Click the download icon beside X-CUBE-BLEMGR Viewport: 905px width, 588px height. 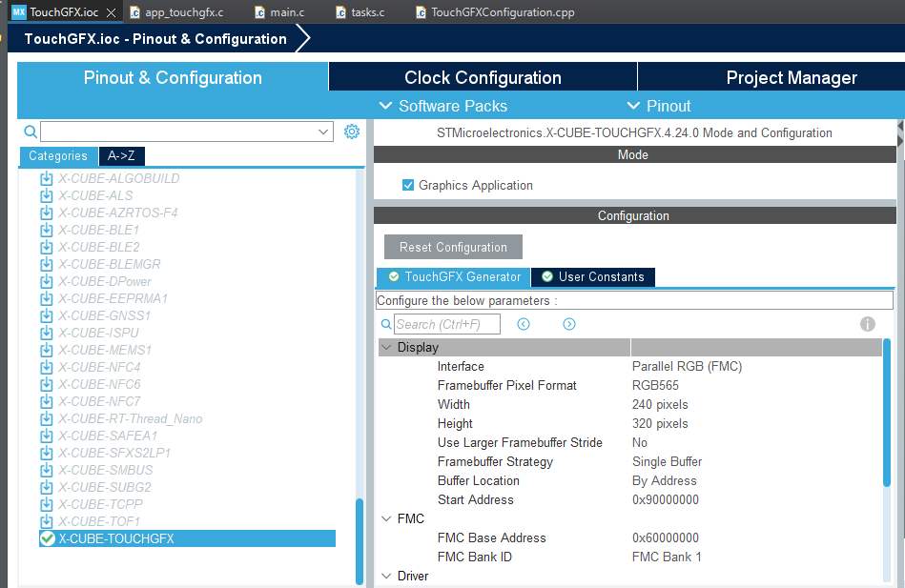46,264
